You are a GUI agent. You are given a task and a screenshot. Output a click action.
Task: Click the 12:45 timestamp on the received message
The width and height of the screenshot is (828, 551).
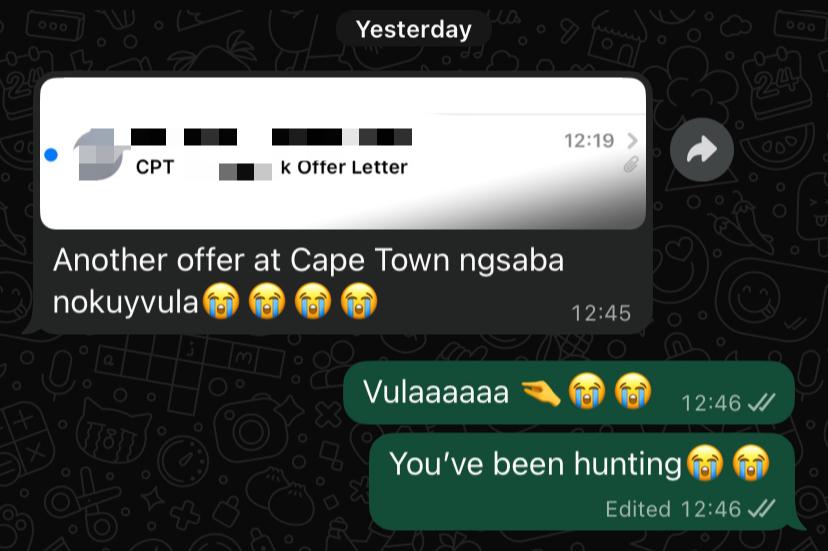[601, 313]
